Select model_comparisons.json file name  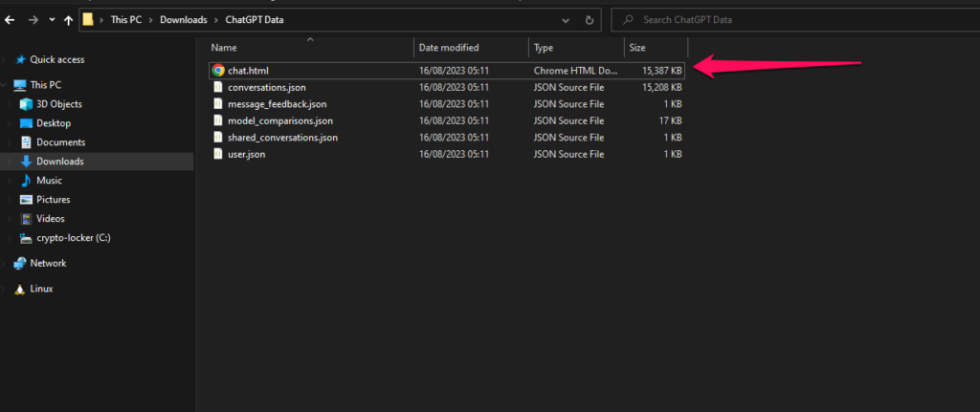280,120
